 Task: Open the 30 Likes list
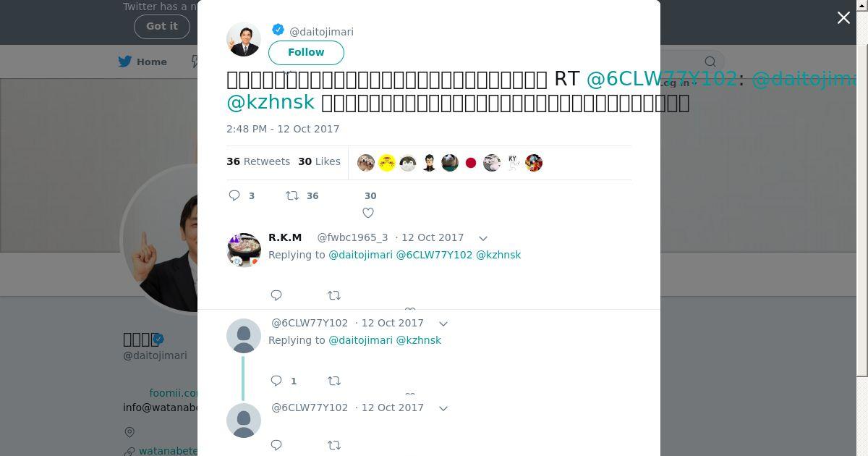pos(319,161)
